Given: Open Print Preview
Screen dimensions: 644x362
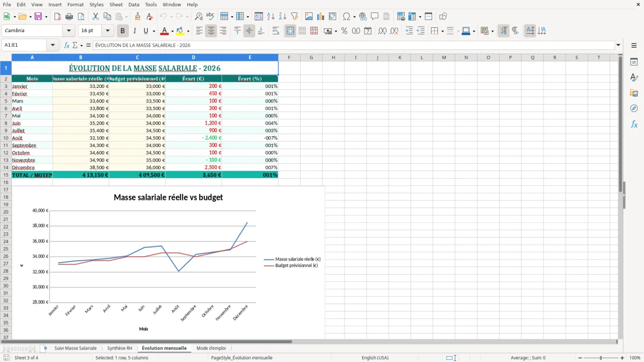Looking at the screenshot, I should tap(81, 17).
